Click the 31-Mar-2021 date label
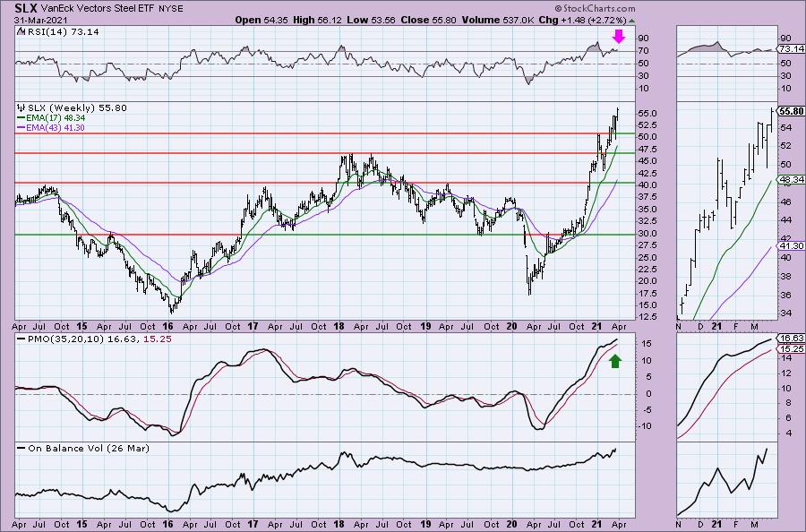 (x=40, y=20)
